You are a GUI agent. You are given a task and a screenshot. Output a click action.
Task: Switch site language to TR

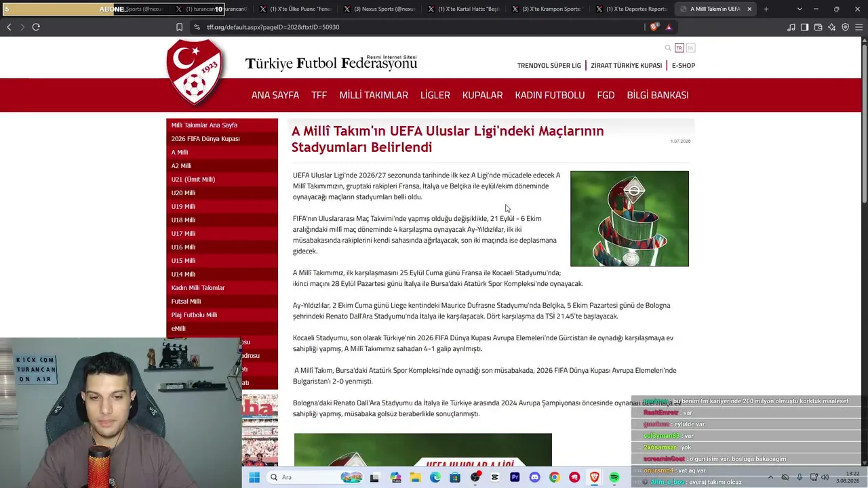[x=679, y=48]
